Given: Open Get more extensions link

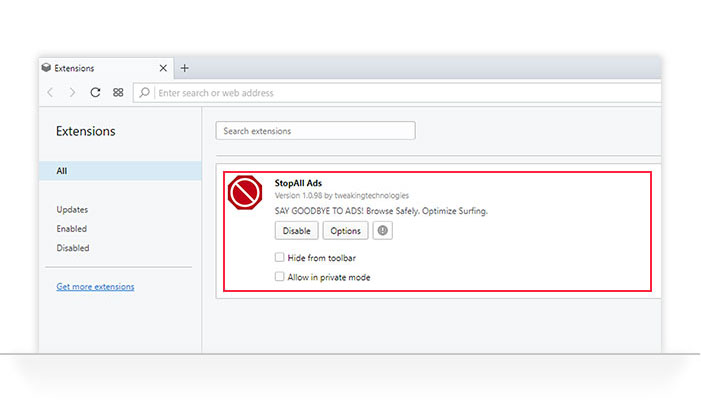Looking at the screenshot, I should click(95, 287).
